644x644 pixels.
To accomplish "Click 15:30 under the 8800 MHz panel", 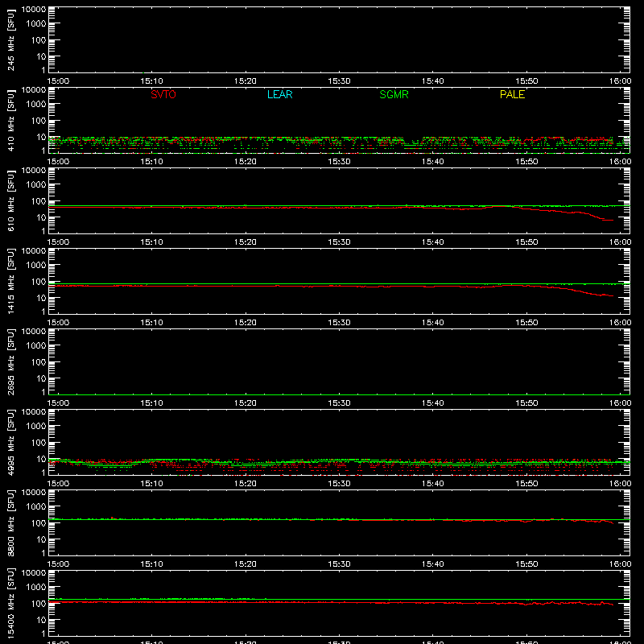I will click(339, 564).
